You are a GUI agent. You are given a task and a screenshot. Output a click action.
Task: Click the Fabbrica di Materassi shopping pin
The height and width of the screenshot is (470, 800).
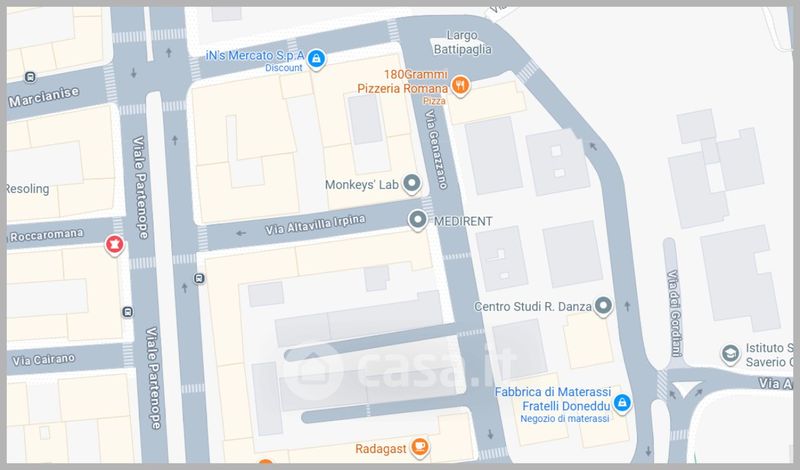(x=622, y=403)
